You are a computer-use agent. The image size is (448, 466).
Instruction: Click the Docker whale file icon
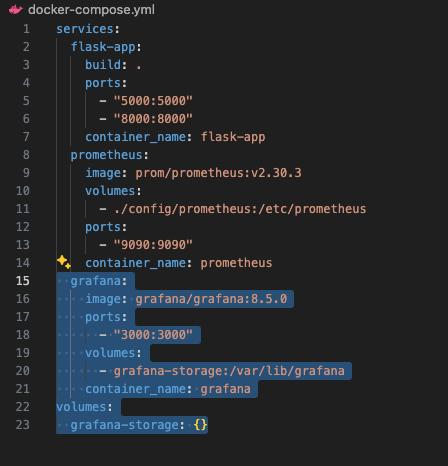[15, 10]
